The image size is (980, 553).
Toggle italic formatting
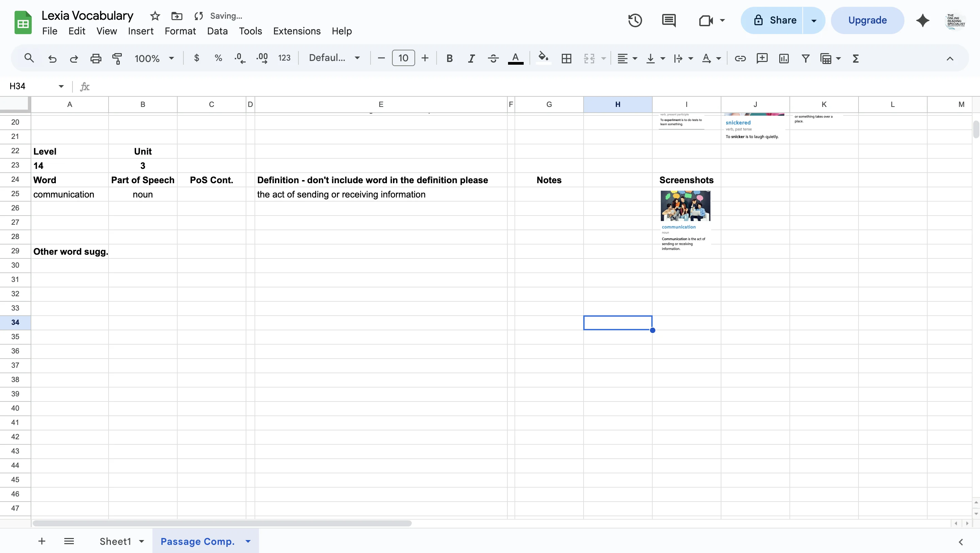click(x=471, y=58)
